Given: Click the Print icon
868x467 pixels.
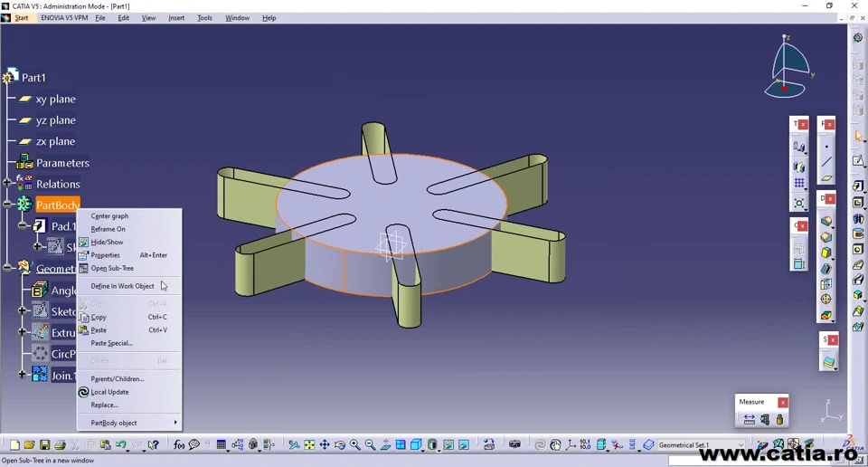Looking at the screenshot, I should 60,445.
